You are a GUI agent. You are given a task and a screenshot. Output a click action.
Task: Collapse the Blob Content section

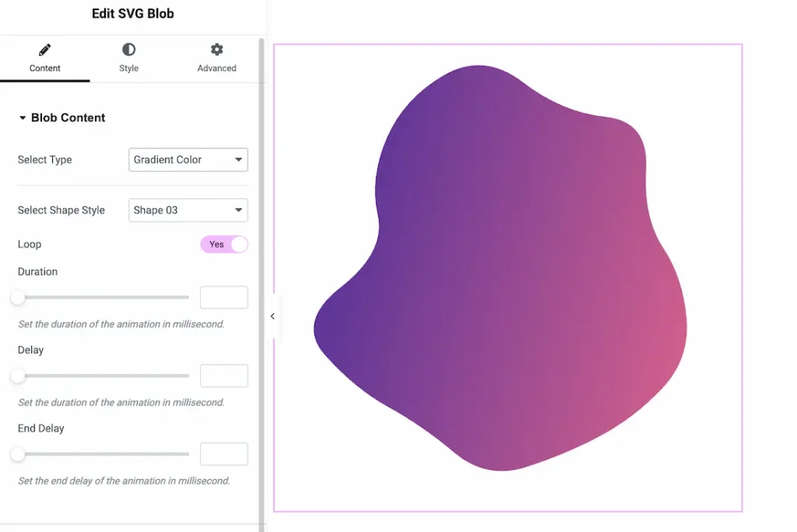(x=23, y=117)
